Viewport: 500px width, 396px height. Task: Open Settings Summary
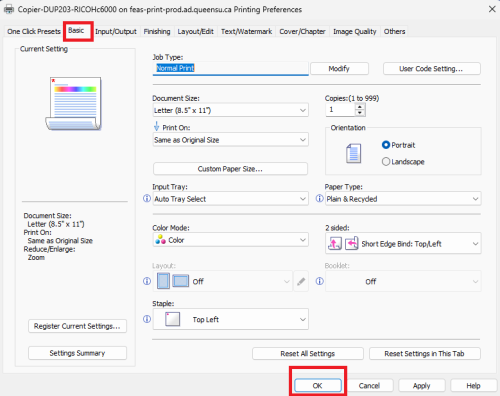[x=77, y=353]
